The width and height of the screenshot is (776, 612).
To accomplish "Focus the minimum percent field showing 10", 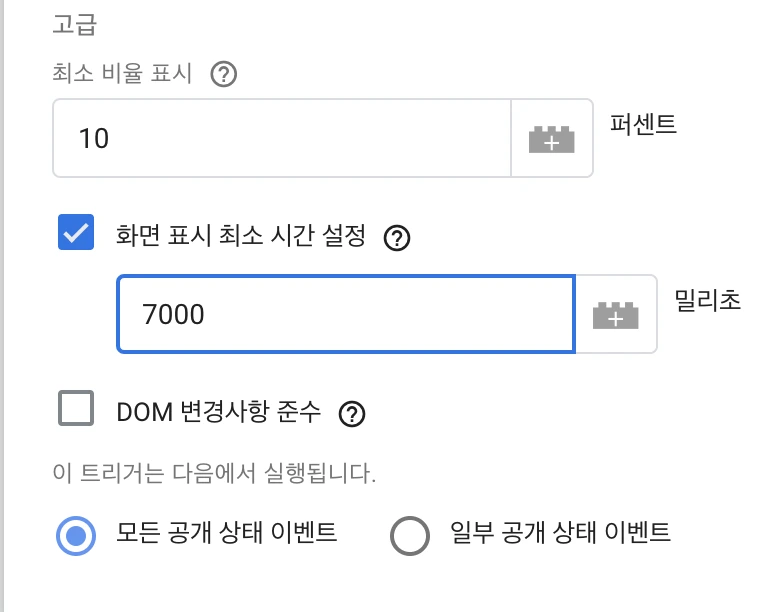I will click(x=282, y=138).
